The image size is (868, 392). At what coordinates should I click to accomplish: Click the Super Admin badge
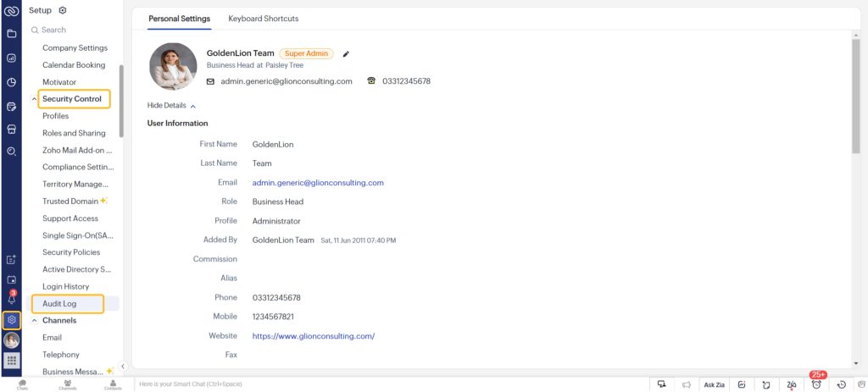[306, 53]
